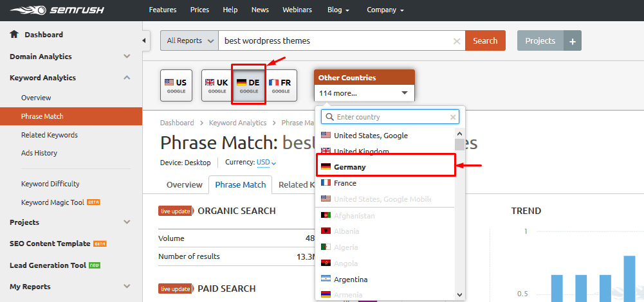Viewport: 644px width, 302px height.
Task: Open News in the top navigation
Action: 260,10
